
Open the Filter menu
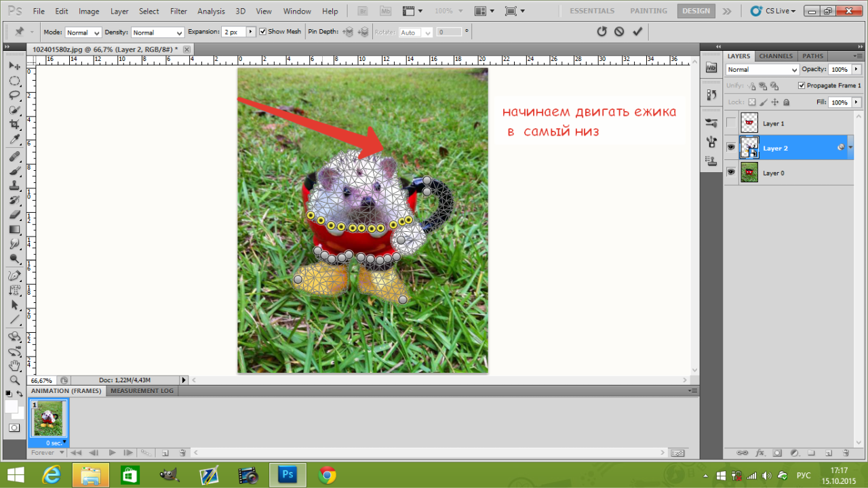[178, 12]
